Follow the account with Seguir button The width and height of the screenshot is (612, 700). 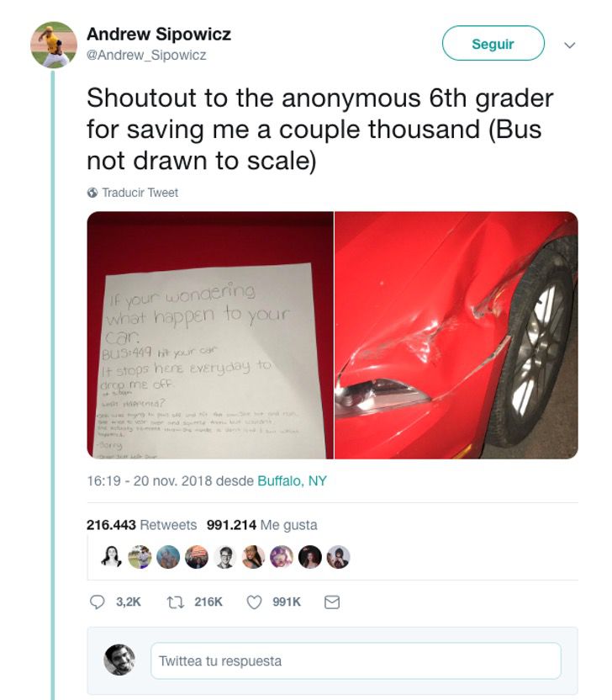tap(493, 43)
